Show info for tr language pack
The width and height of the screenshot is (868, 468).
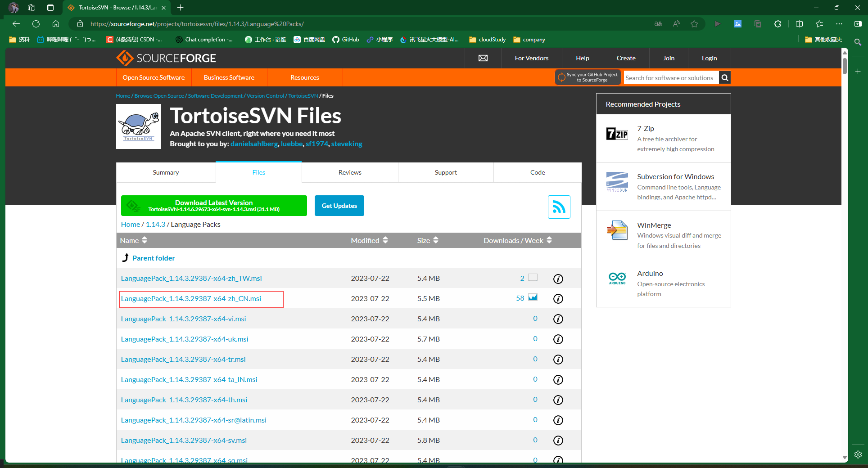pyautogui.click(x=558, y=360)
